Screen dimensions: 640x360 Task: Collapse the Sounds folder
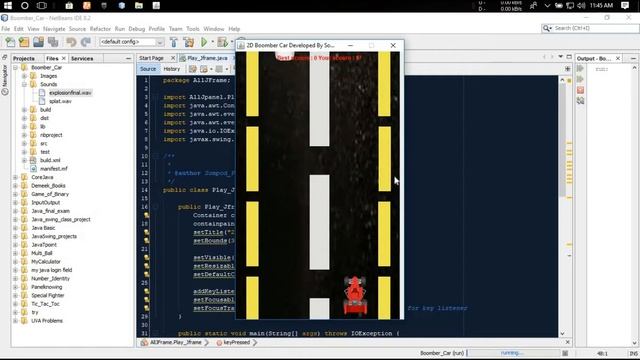24,84
